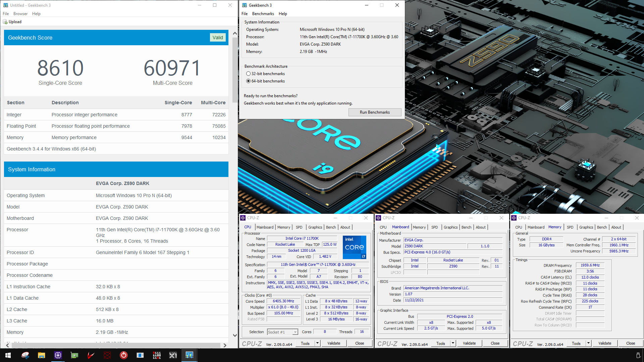The width and height of the screenshot is (644, 362).
Task: Open SPD tab in Mainboard CPU-Z window
Action: coord(435,227)
